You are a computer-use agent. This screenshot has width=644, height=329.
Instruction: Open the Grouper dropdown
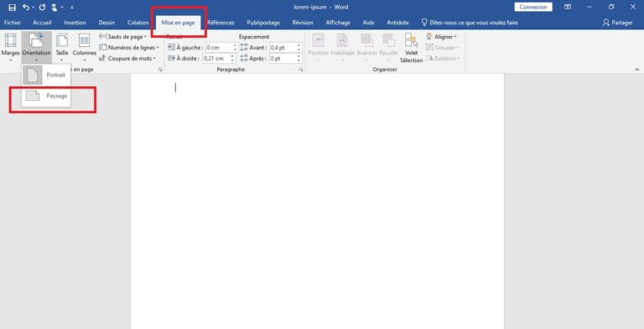click(x=443, y=48)
